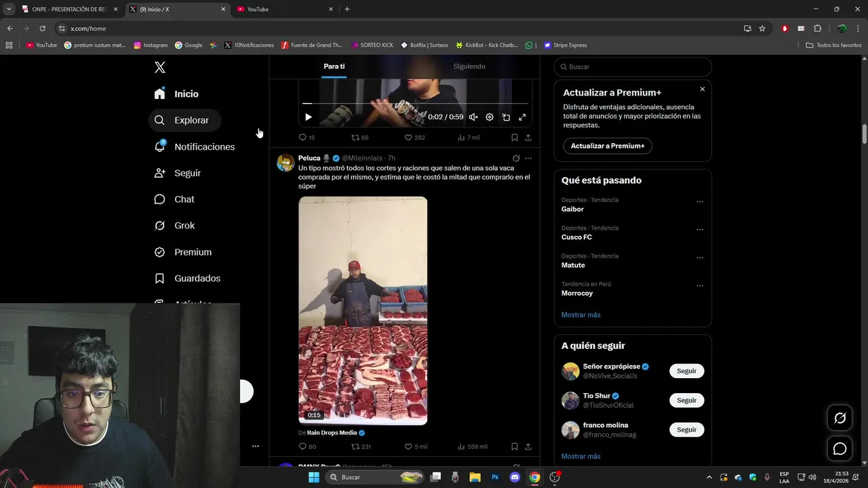Image resolution: width=868 pixels, height=488 pixels.
Task: Open Premium in the sidebar
Action: [184, 252]
